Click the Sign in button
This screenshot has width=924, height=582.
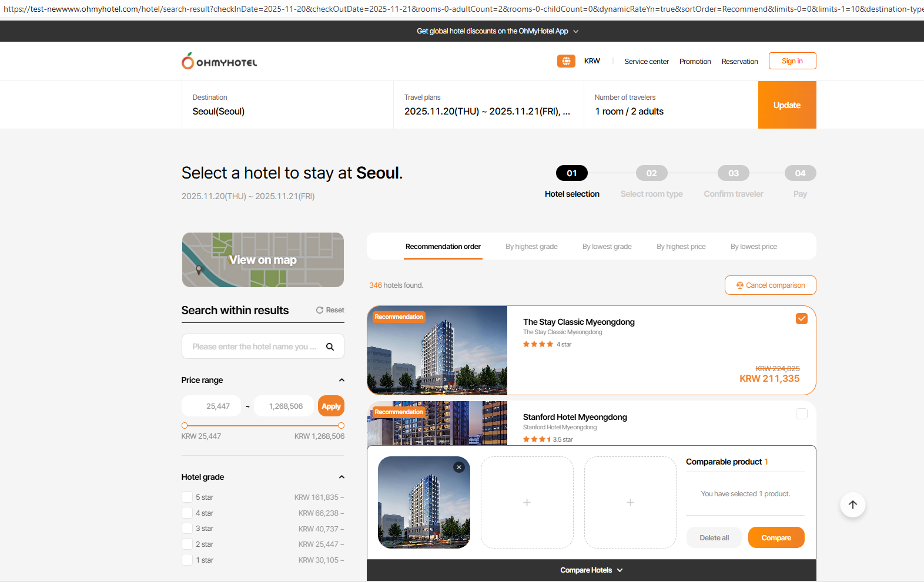[x=792, y=61]
